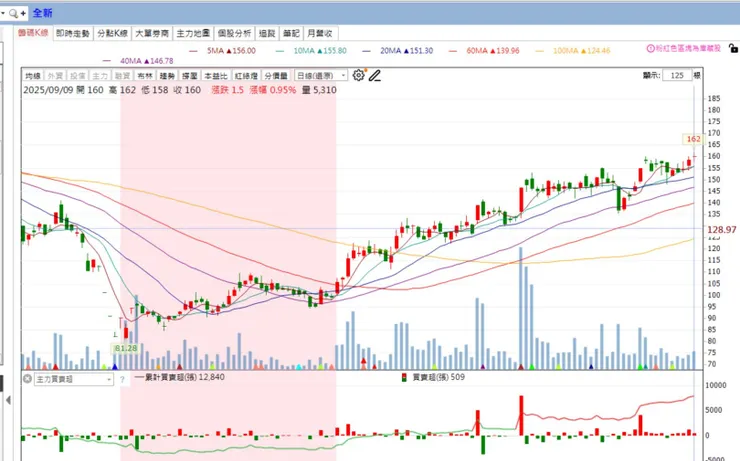Screen dimensions: 740x461
Task: Toggle the 趨勢 trend overlay
Action: 167,75
